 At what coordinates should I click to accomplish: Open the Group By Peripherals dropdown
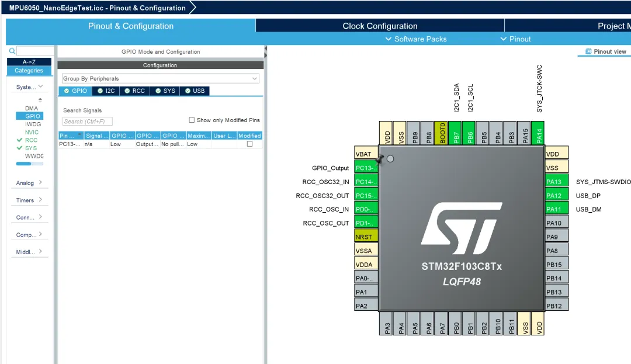pyautogui.click(x=160, y=78)
